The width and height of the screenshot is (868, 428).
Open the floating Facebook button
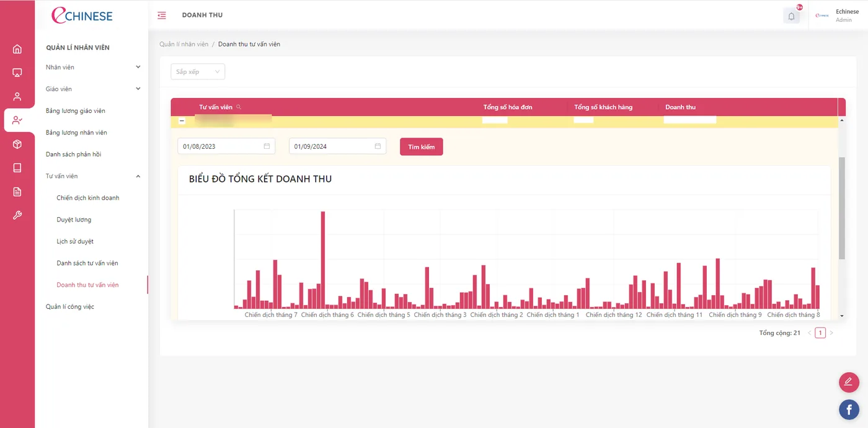pyautogui.click(x=849, y=409)
